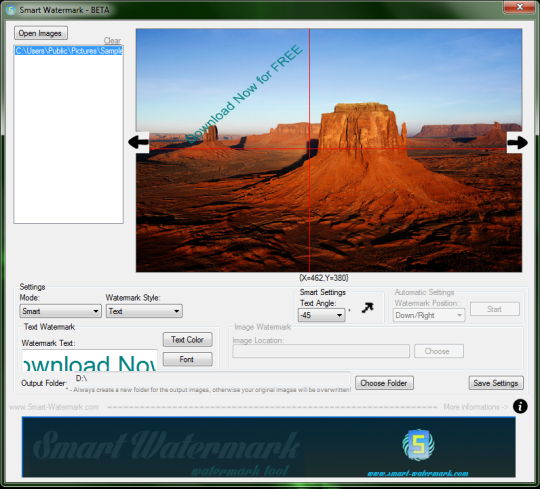This screenshot has height=489, width=540.
Task: Click the www.Smart-Watermark.com link at bottom left
Action: [x=54, y=407]
